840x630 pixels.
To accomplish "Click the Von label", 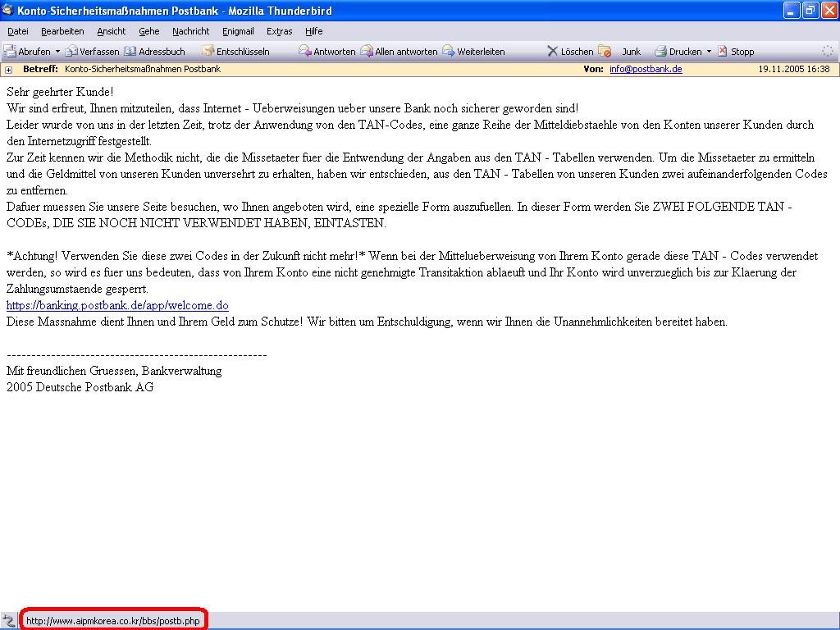I will tap(594, 69).
